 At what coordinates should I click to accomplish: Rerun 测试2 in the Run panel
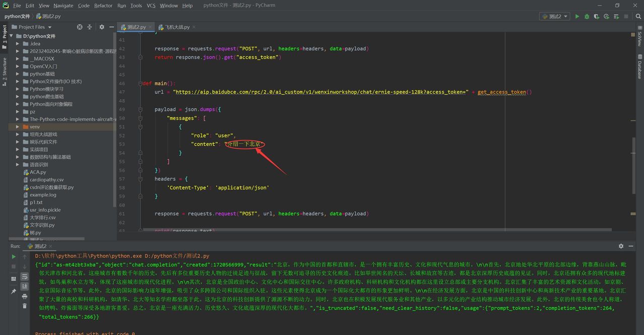pyautogui.click(x=14, y=256)
